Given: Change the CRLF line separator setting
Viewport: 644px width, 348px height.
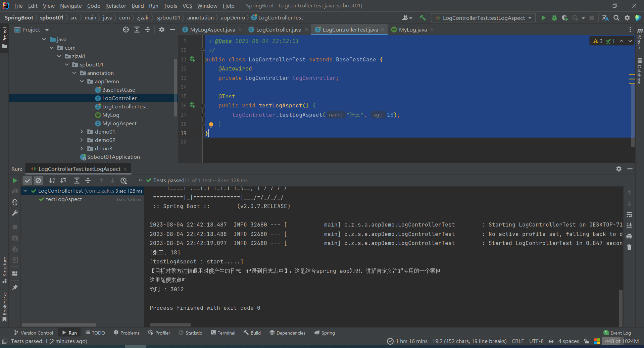Looking at the screenshot, I should (x=517, y=341).
